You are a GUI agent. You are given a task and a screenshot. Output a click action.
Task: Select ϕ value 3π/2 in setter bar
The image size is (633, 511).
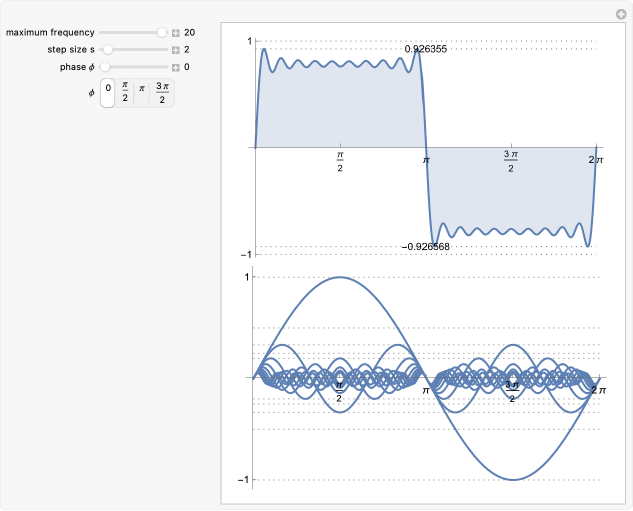click(x=161, y=92)
